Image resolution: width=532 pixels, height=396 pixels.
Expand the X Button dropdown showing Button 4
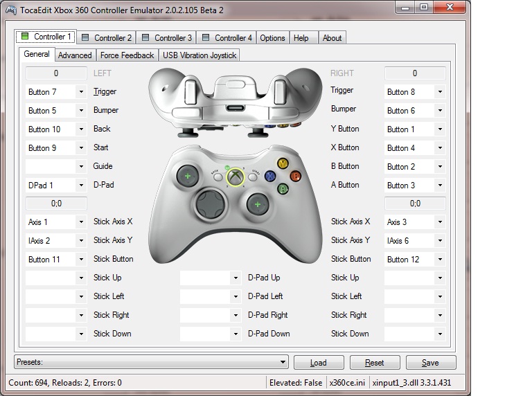[415, 148]
